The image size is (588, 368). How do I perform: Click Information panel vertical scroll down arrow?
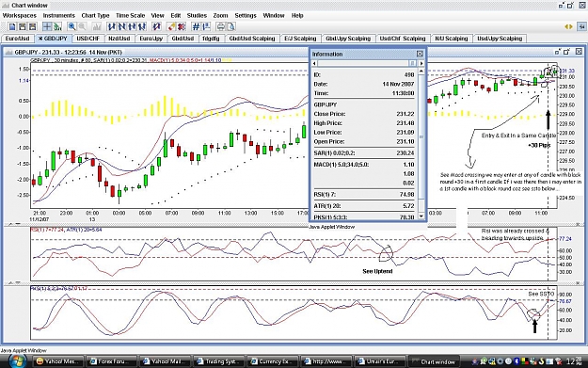[421, 216]
